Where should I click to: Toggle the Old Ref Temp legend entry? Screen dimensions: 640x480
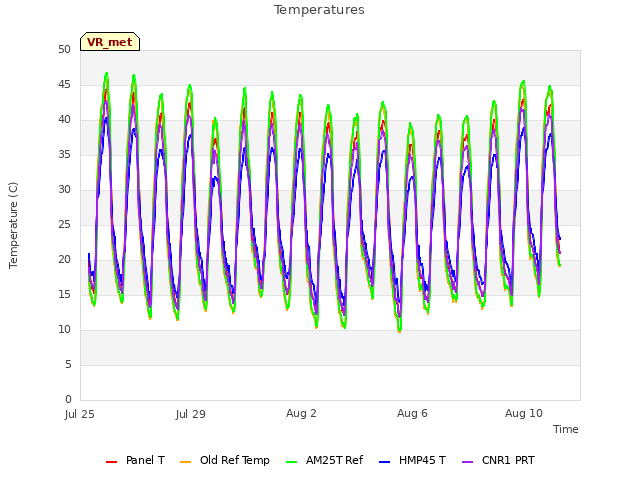click(x=225, y=460)
